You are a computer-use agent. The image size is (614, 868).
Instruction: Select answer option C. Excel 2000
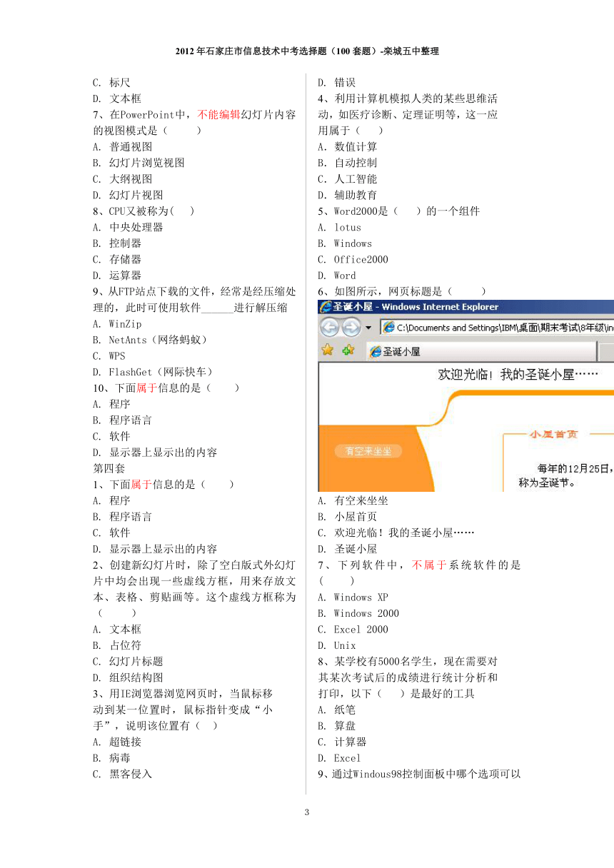(353, 630)
